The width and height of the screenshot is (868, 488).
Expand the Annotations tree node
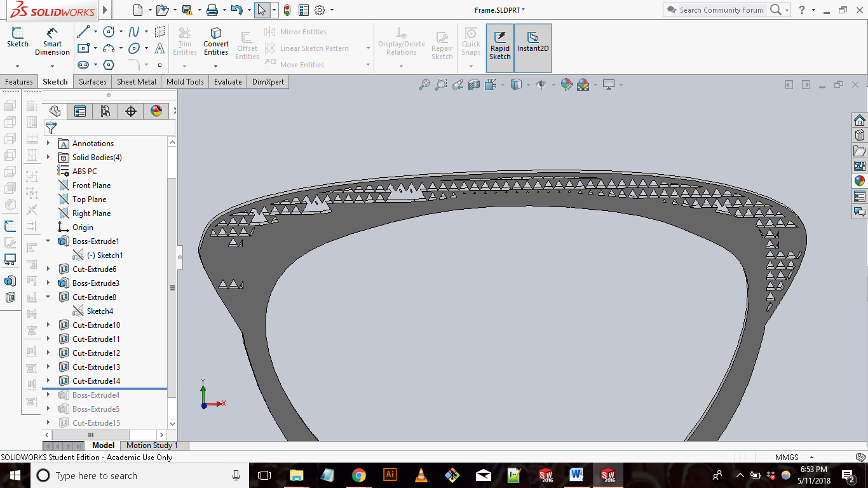click(x=48, y=143)
